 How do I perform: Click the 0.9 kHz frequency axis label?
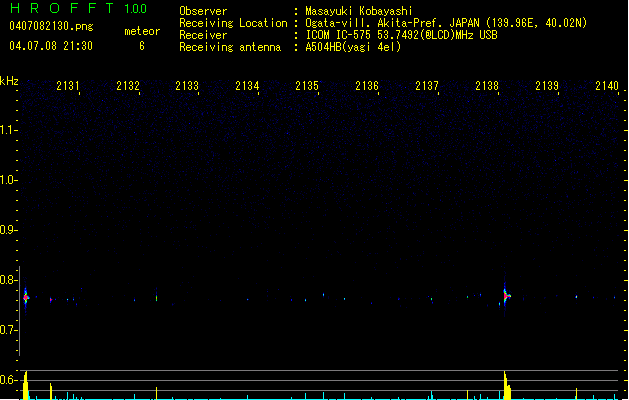tap(8, 230)
